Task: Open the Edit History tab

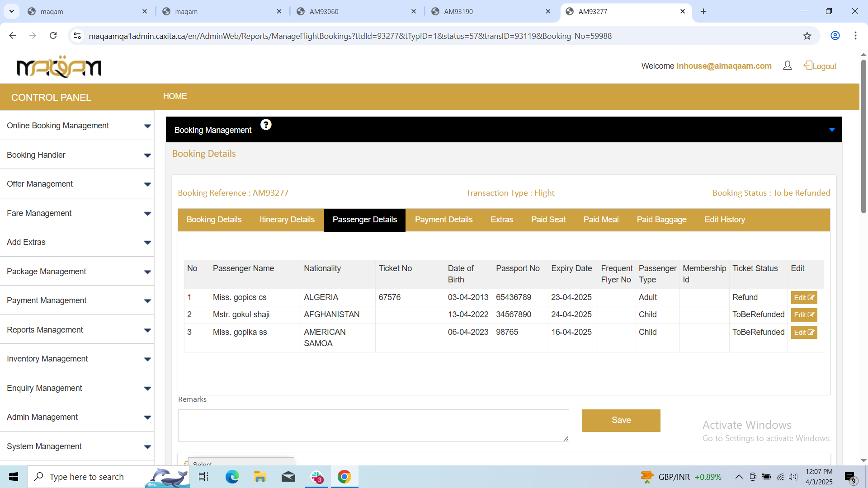Action: (x=724, y=220)
